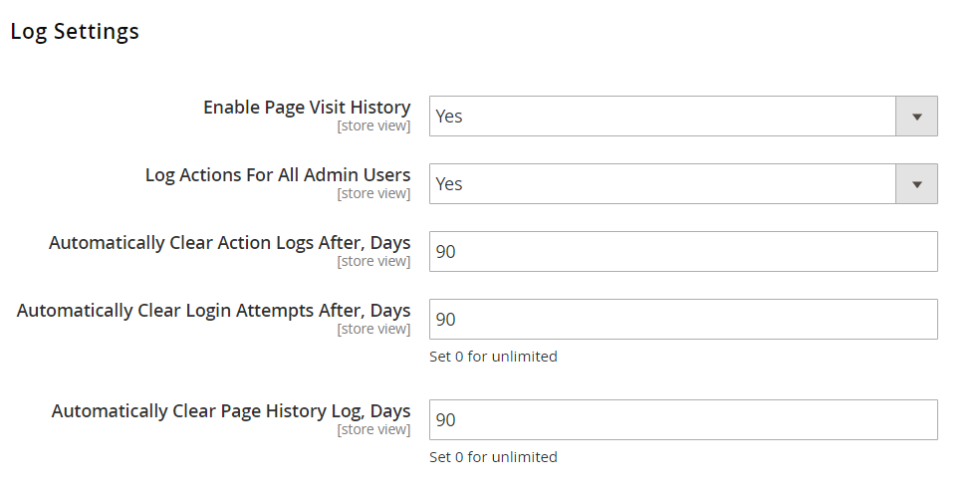980x491 pixels.
Task: Click store view scope under Clear Action Logs
Action: [x=373, y=262]
